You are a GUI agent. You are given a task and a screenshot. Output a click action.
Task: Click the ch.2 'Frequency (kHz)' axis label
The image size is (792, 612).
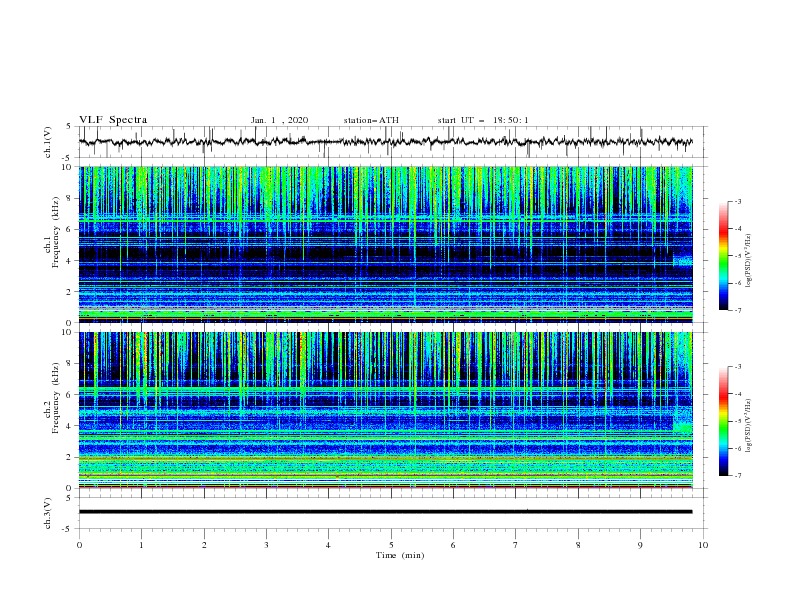click(56, 398)
